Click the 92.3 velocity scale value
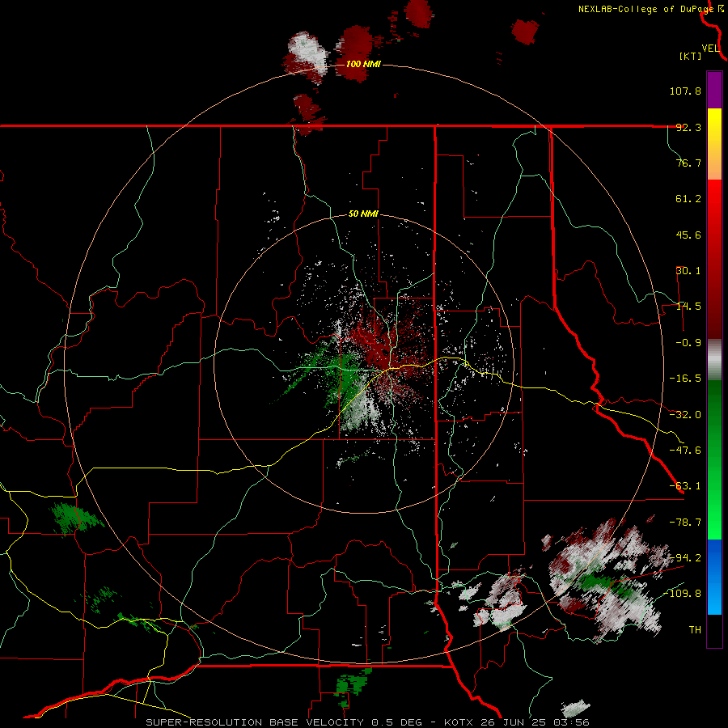728x728 pixels. point(688,127)
